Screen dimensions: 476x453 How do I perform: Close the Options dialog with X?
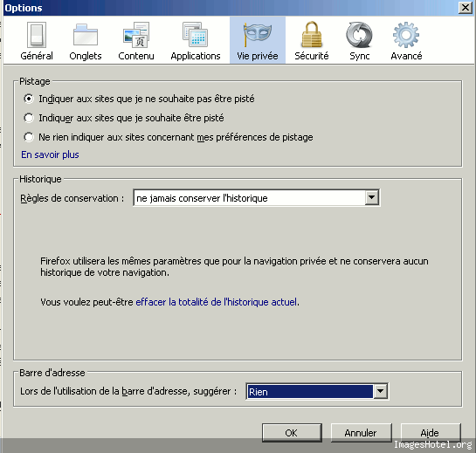(465, 8)
